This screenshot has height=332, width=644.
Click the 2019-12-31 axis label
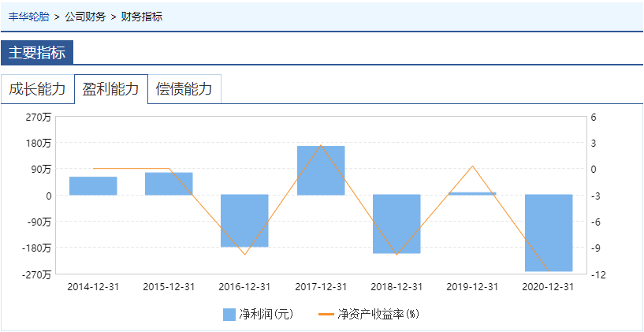(x=472, y=286)
